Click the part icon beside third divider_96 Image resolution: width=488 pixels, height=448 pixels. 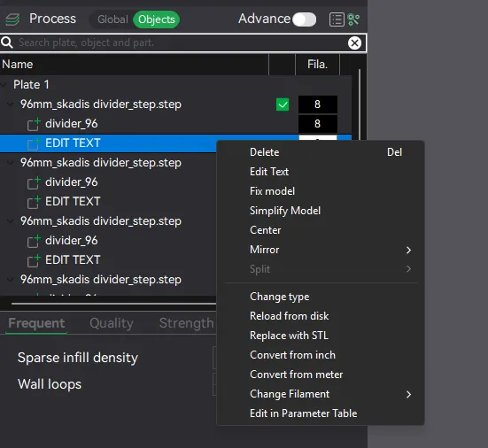tap(34, 241)
